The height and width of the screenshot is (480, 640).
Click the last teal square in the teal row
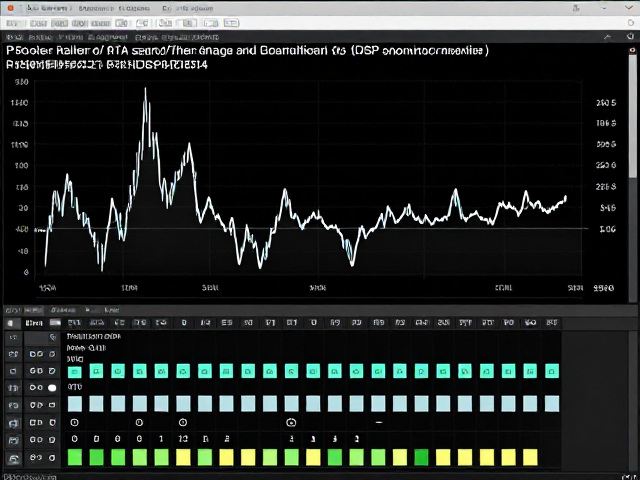click(x=552, y=371)
